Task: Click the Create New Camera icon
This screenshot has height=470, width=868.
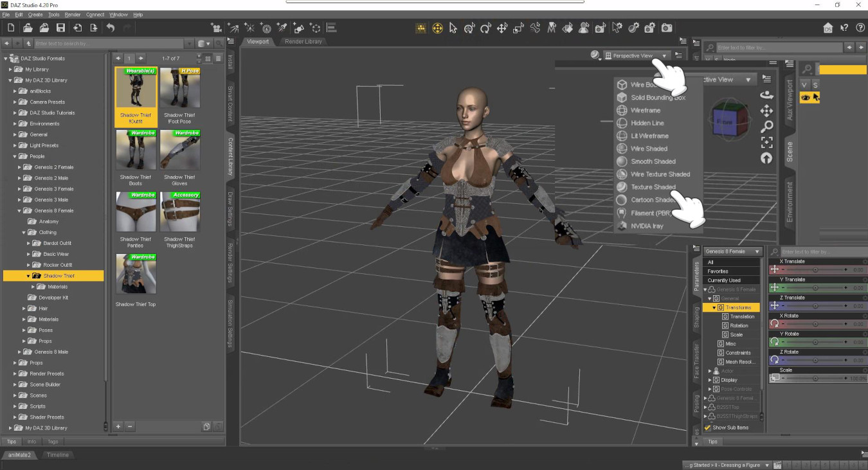Action: (217, 28)
